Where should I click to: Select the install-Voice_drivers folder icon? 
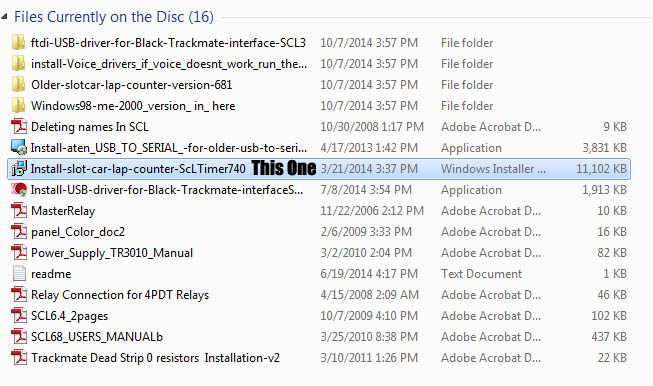[18, 63]
